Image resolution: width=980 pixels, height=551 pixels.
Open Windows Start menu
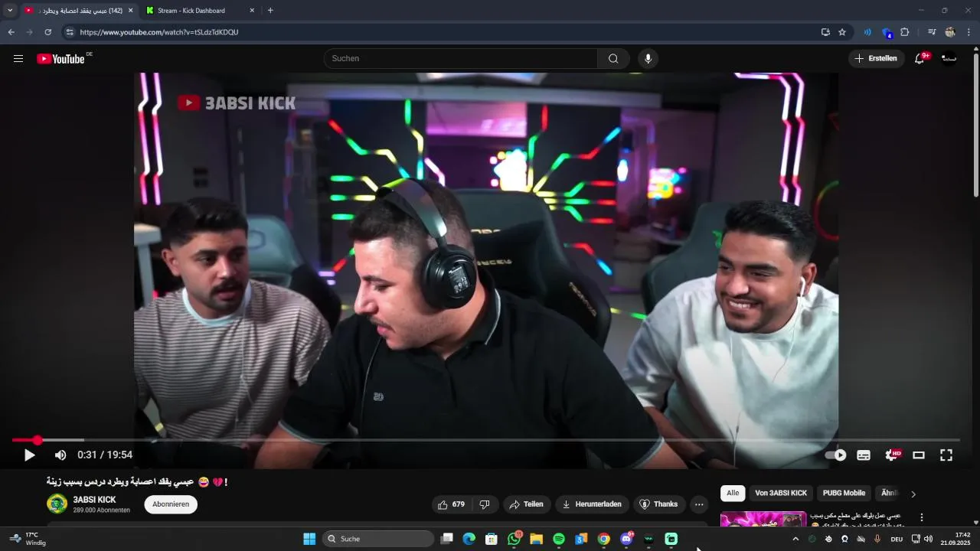tap(309, 539)
